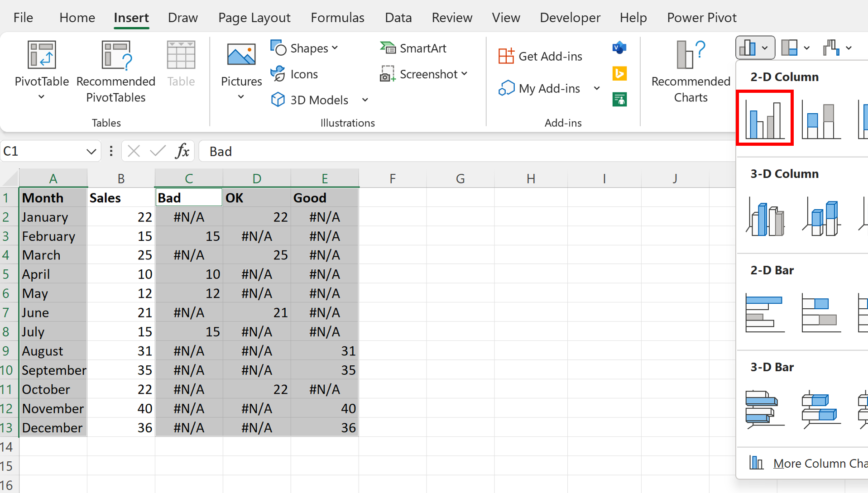Expand the Name Box dropdown arrow

pos(91,152)
